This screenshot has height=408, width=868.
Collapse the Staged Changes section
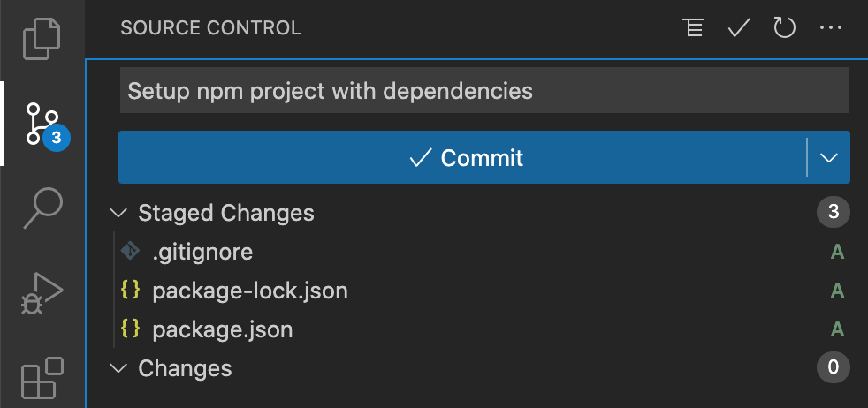click(118, 213)
